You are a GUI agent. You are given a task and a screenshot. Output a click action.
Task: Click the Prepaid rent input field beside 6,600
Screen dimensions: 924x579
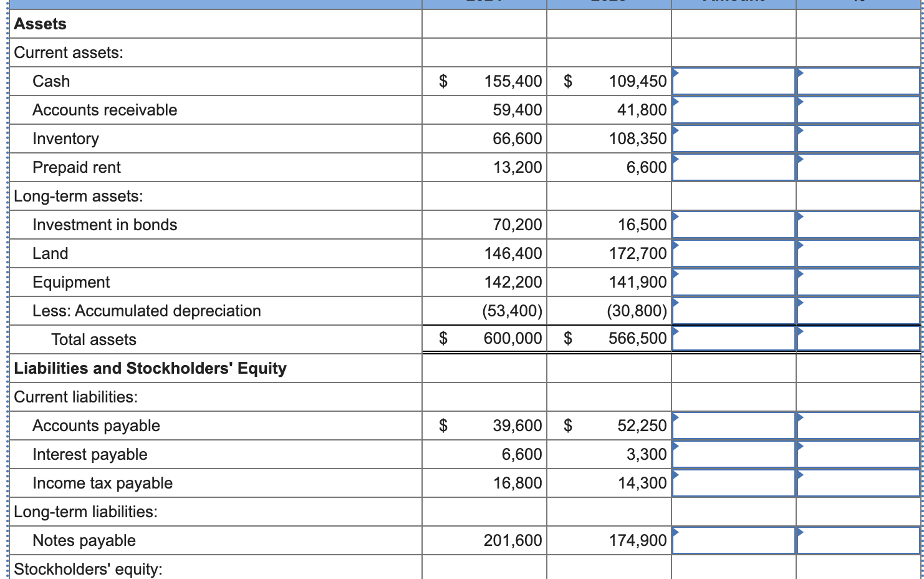point(734,167)
